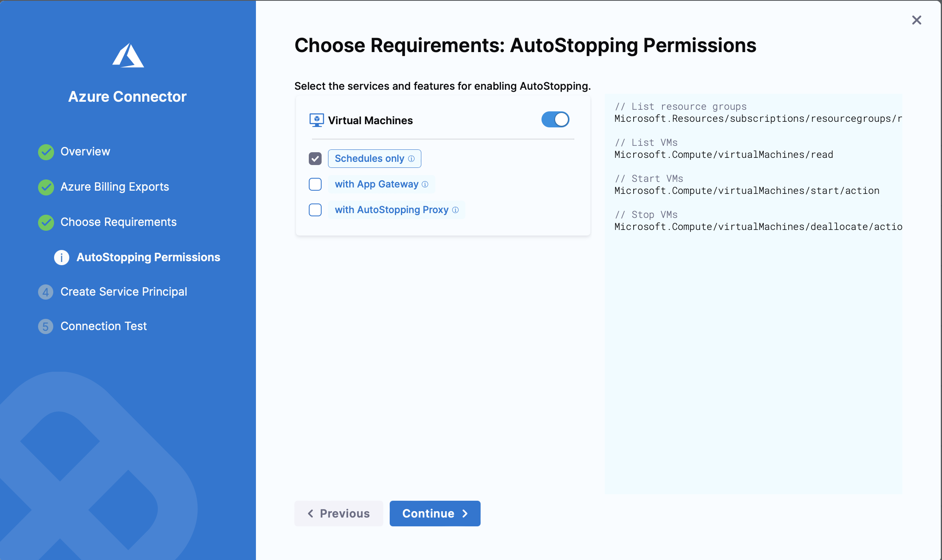Check the with AutoStopping Proxy checkbox
The width and height of the screenshot is (942, 560).
[x=315, y=210]
